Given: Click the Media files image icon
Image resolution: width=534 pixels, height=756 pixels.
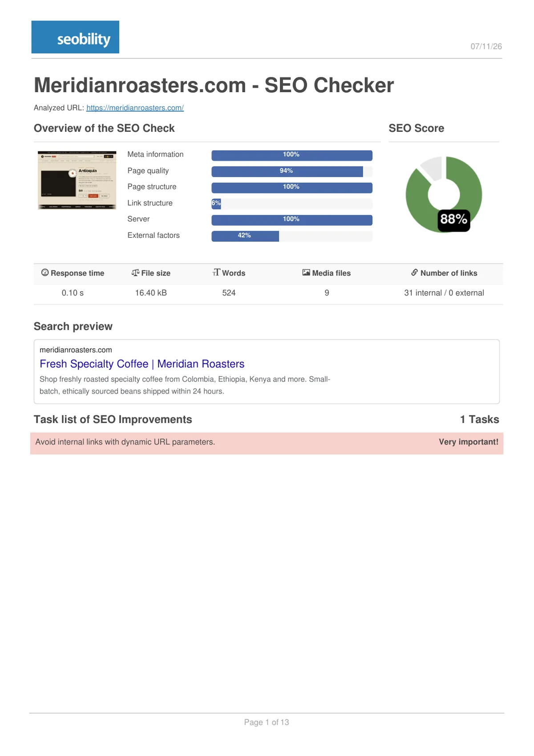Looking at the screenshot, I should (x=306, y=272).
